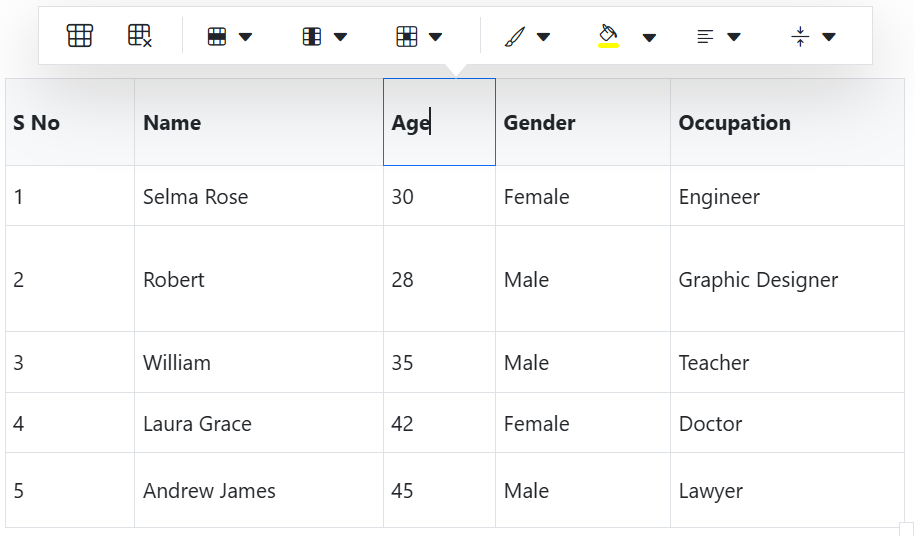Click the table styles brush icon
Viewport: 914px width, 536px height.
coord(515,37)
